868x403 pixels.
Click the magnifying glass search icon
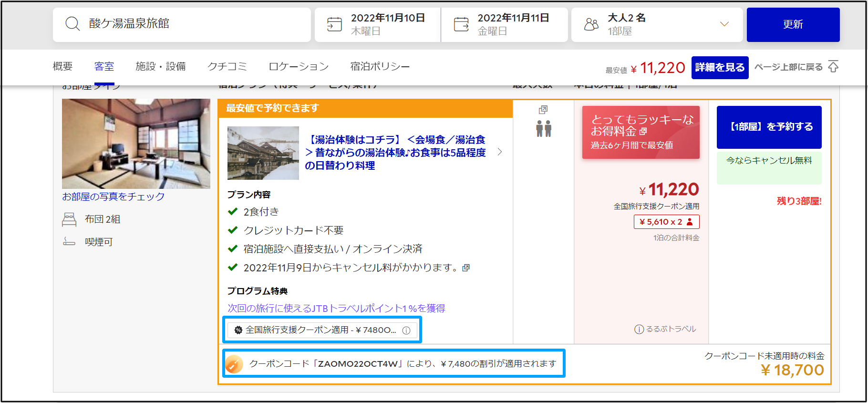point(72,24)
